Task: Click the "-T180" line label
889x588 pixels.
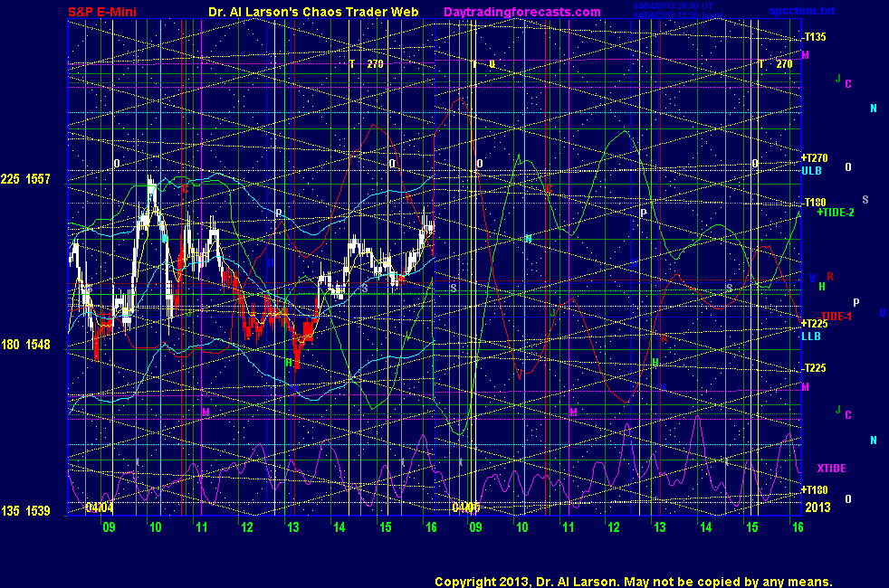Action: pos(814,203)
